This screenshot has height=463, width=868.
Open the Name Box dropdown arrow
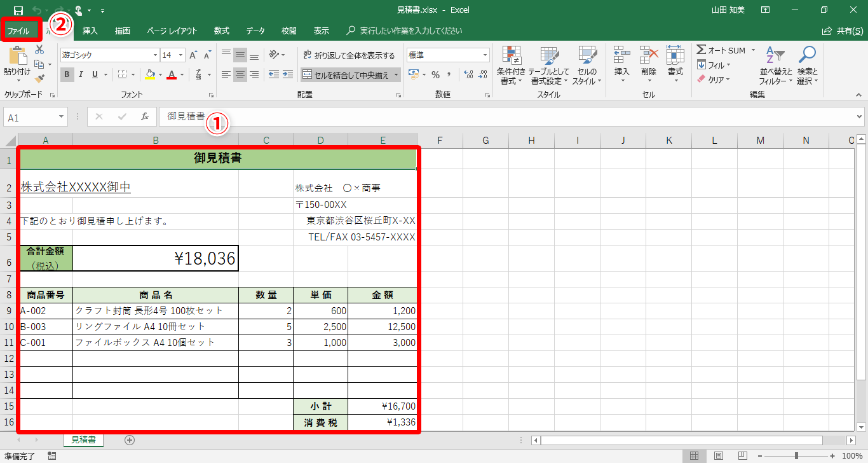click(62, 117)
